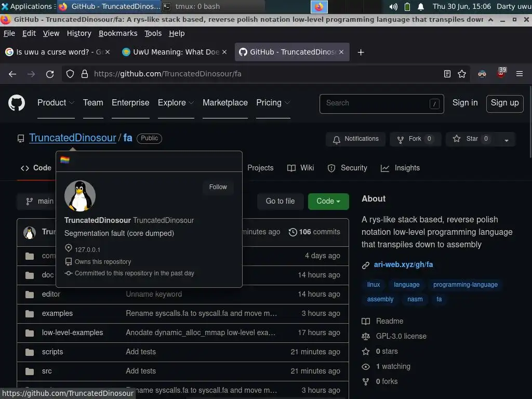Click the GitHub octocat logo
This screenshot has width=532, height=399.
click(17, 103)
